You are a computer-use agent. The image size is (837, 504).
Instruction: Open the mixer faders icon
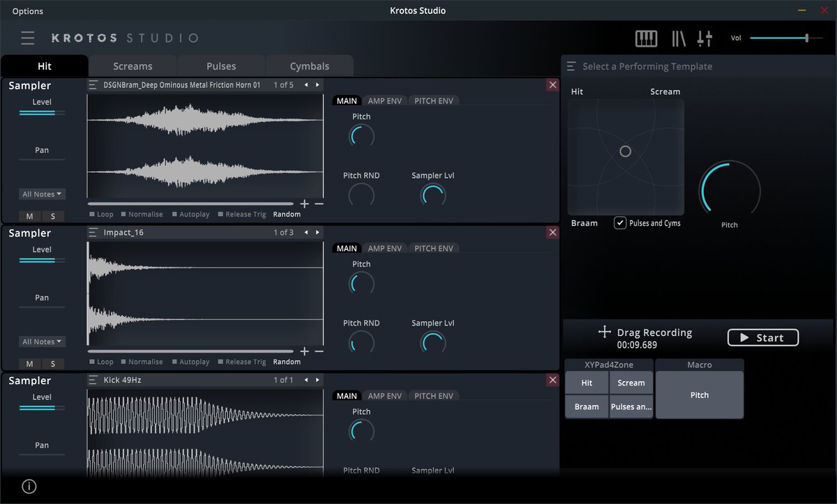pyautogui.click(x=704, y=38)
